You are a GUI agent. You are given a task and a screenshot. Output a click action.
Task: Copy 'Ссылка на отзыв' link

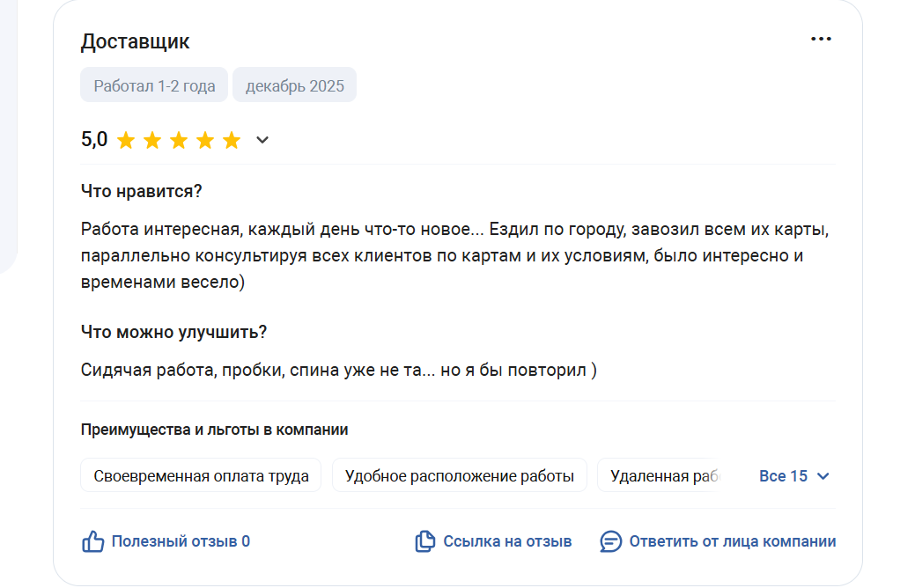[507, 541]
